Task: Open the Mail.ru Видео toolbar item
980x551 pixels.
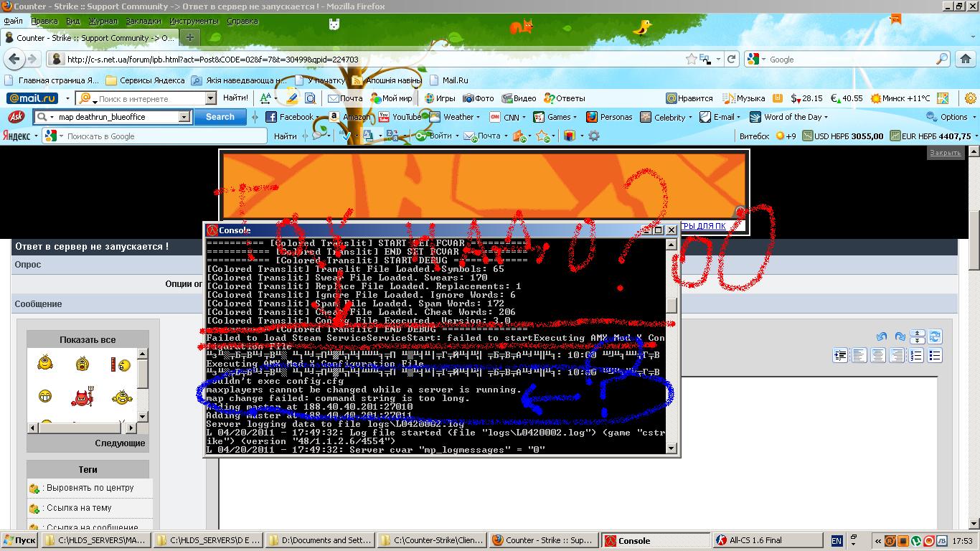Action: (x=519, y=98)
